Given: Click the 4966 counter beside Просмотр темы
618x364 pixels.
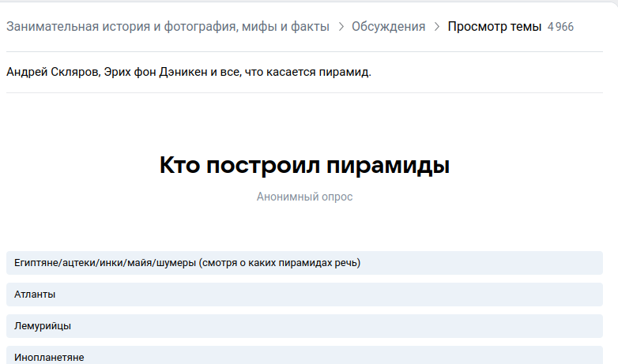Looking at the screenshot, I should tap(560, 27).
